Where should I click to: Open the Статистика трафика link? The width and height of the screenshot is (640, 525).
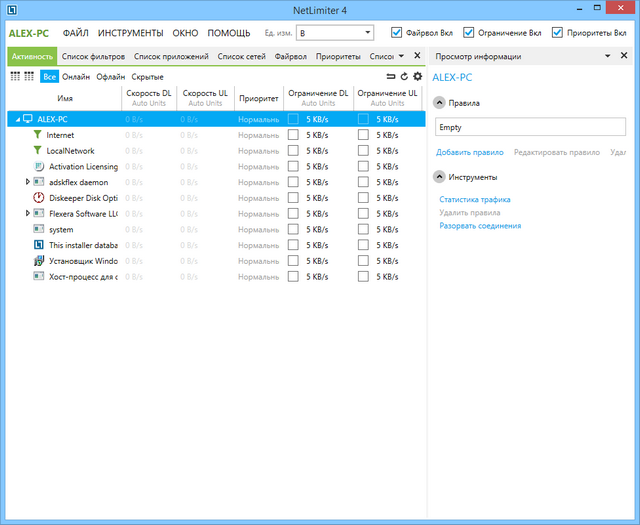click(x=475, y=200)
